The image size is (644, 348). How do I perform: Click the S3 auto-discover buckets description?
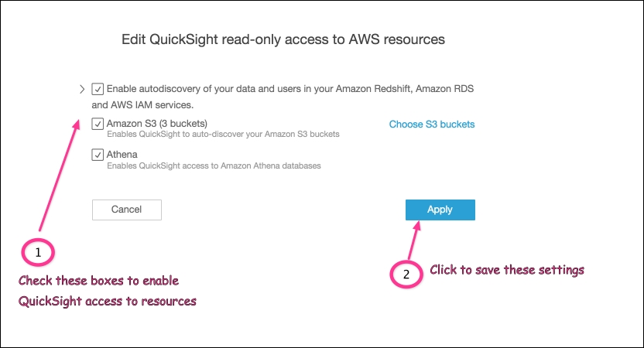[223, 135]
